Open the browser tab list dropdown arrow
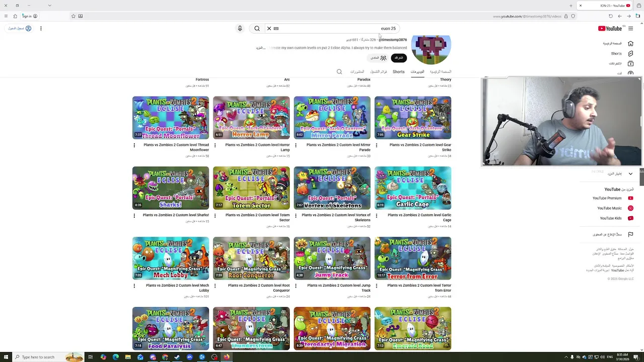This screenshot has height=362, width=644. click(49, 6)
